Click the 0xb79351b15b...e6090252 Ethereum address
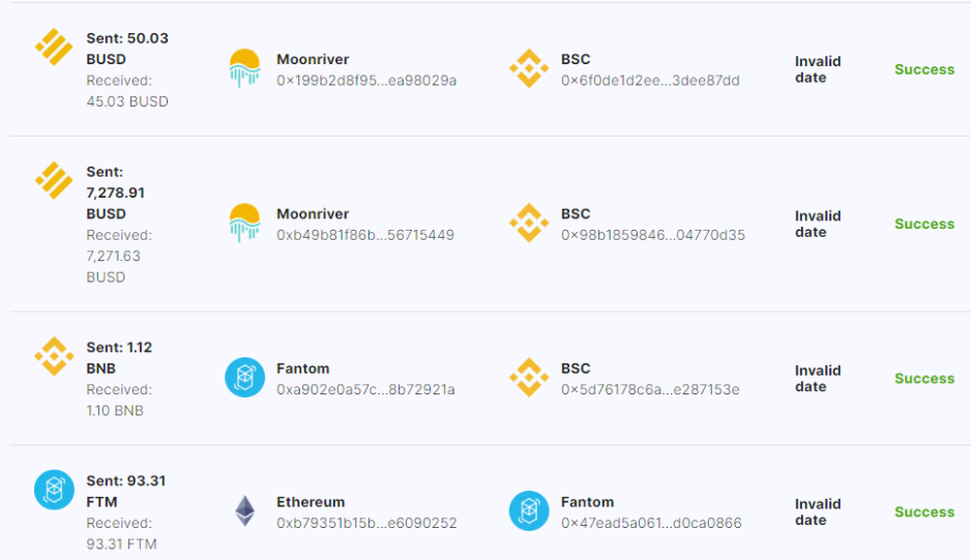 pyautogui.click(x=365, y=522)
